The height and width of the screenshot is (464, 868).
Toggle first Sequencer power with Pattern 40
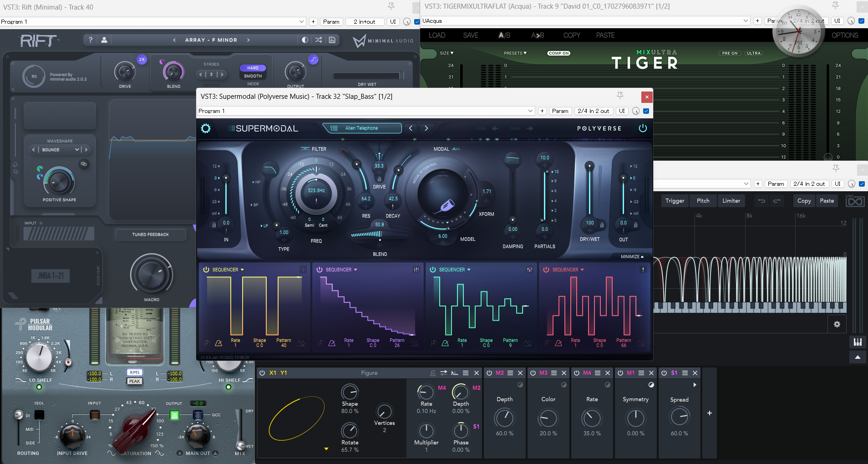click(206, 270)
